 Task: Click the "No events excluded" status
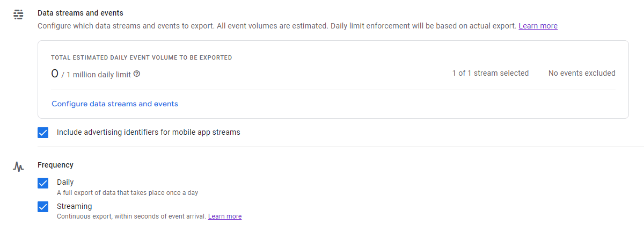(582, 73)
